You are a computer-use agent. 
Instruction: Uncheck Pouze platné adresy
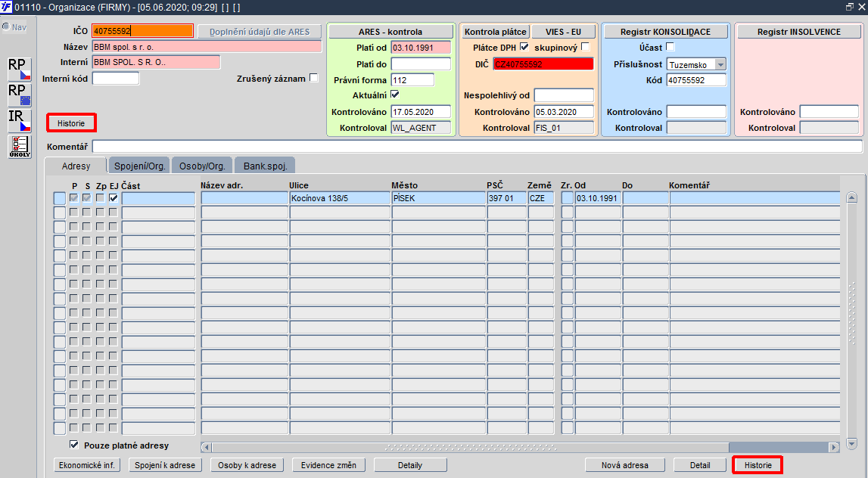[x=73, y=445]
